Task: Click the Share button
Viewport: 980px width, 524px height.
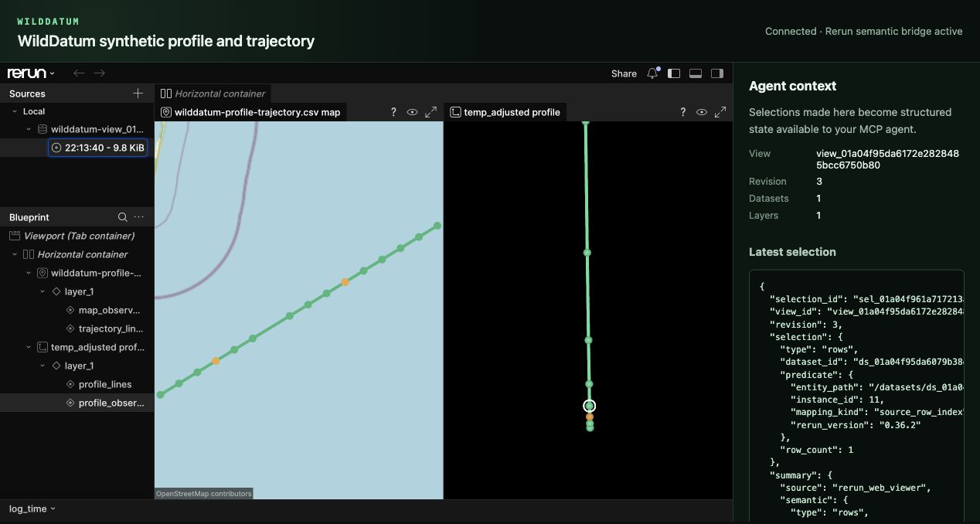Action: (624, 73)
